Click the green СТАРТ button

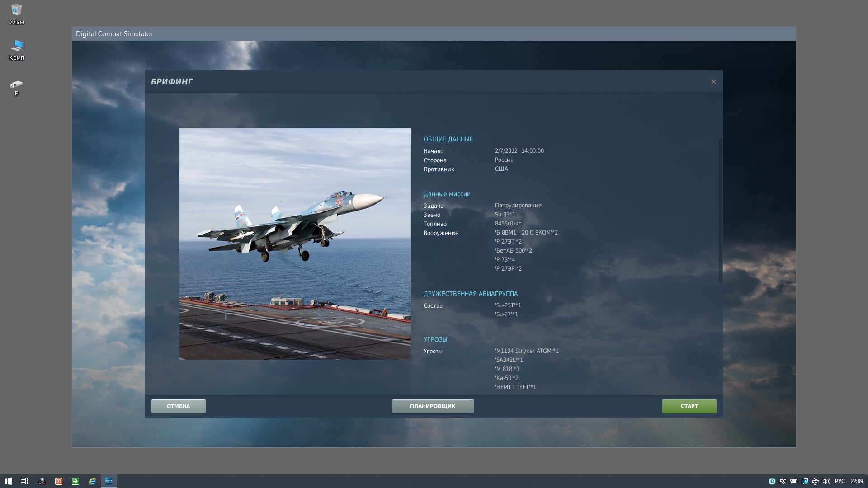pos(689,406)
